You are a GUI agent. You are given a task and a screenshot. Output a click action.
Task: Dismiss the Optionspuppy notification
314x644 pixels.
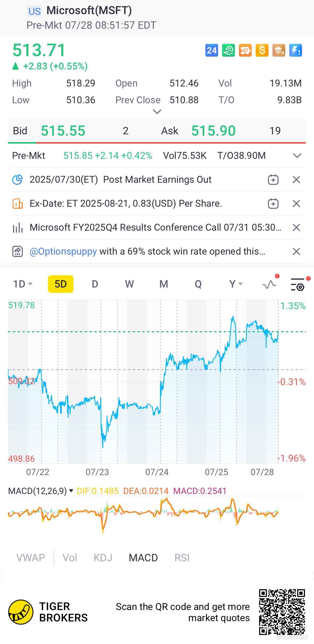[x=296, y=251]
